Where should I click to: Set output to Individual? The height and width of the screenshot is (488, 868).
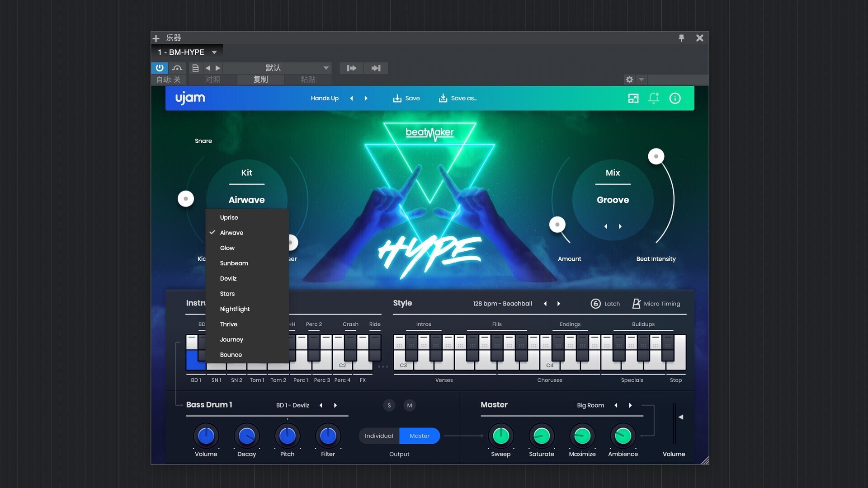[x=379, y=436]
